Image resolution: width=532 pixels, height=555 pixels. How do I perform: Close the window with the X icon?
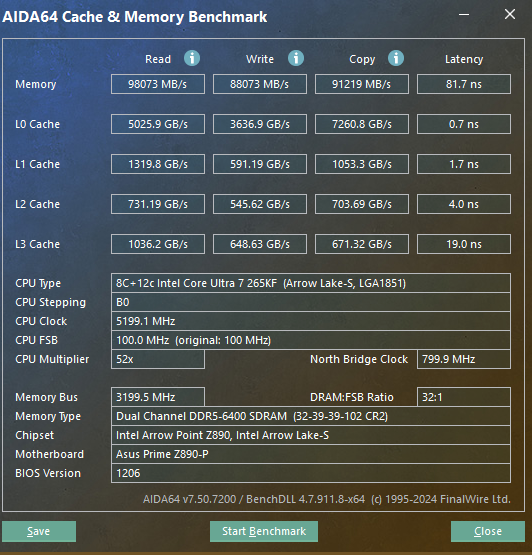[x=510, y=15]
